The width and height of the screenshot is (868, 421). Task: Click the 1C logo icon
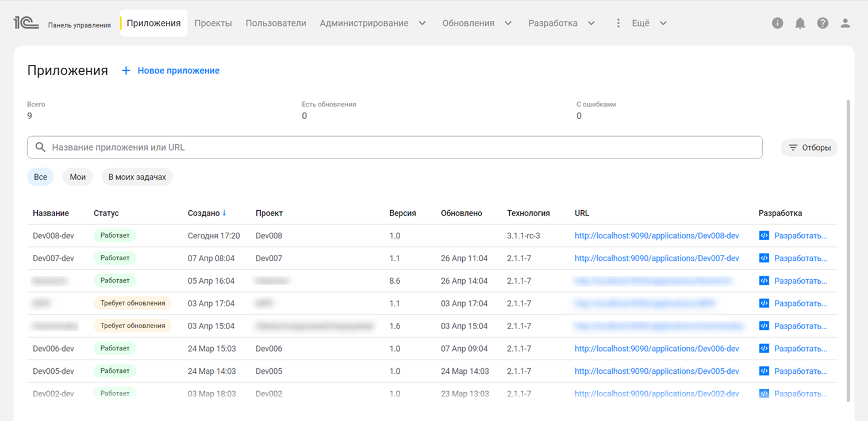click(26, 23)
